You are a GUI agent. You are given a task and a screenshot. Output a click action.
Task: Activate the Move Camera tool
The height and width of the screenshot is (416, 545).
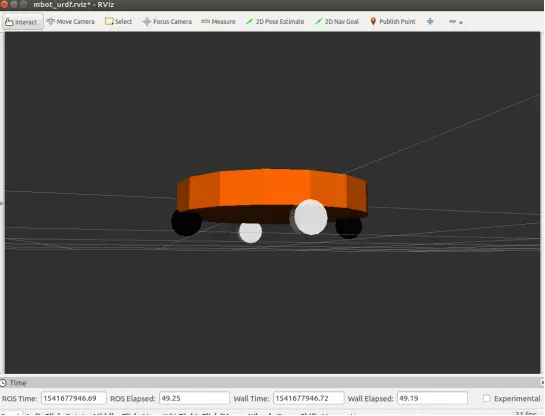(71, 22)
